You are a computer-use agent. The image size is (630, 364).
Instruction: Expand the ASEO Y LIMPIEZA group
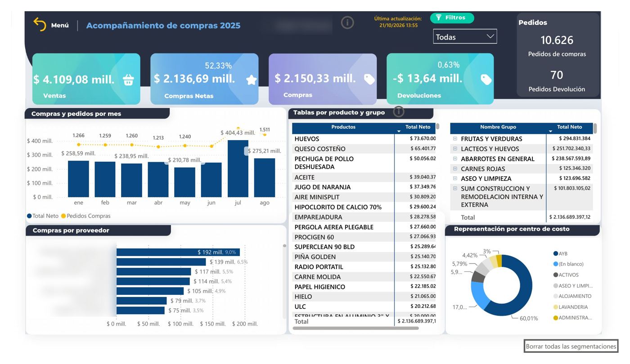click(x=455, y=178)
